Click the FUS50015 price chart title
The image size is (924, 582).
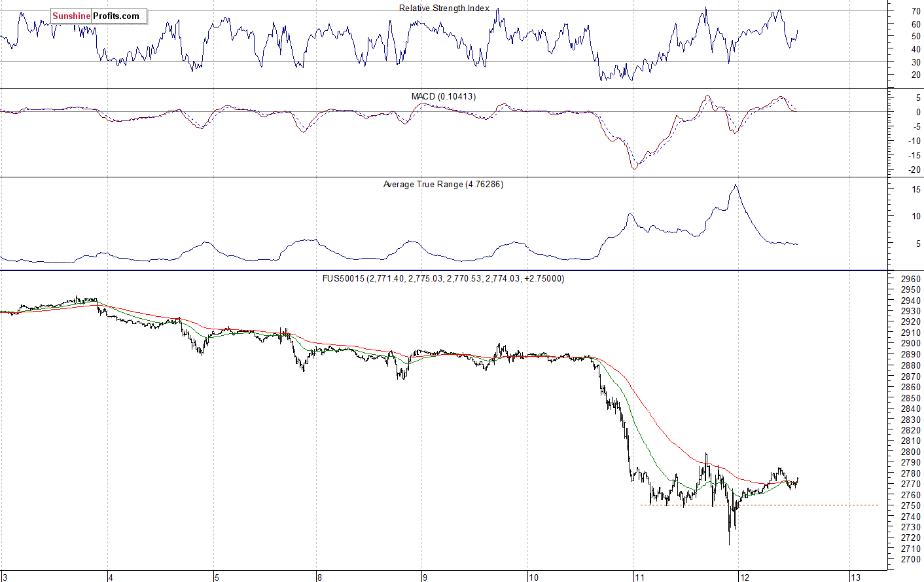[443, 278]
